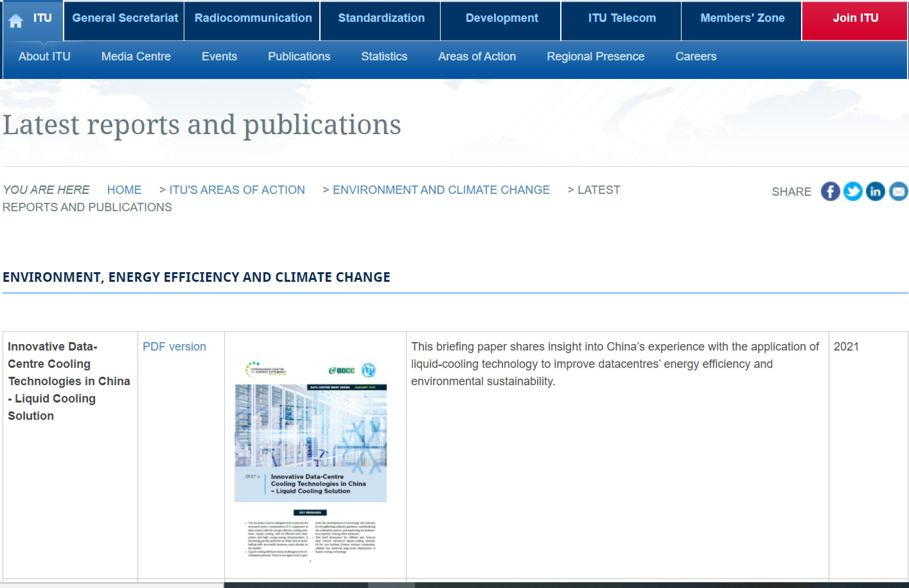Share page on Twitter
The width and height of the screenshot is (909, 588).
[853, 191]
